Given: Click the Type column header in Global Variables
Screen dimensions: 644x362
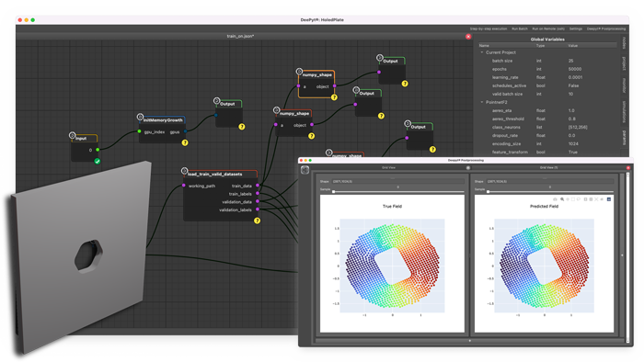Looking at the screenshot, I should tap(541, 46).
